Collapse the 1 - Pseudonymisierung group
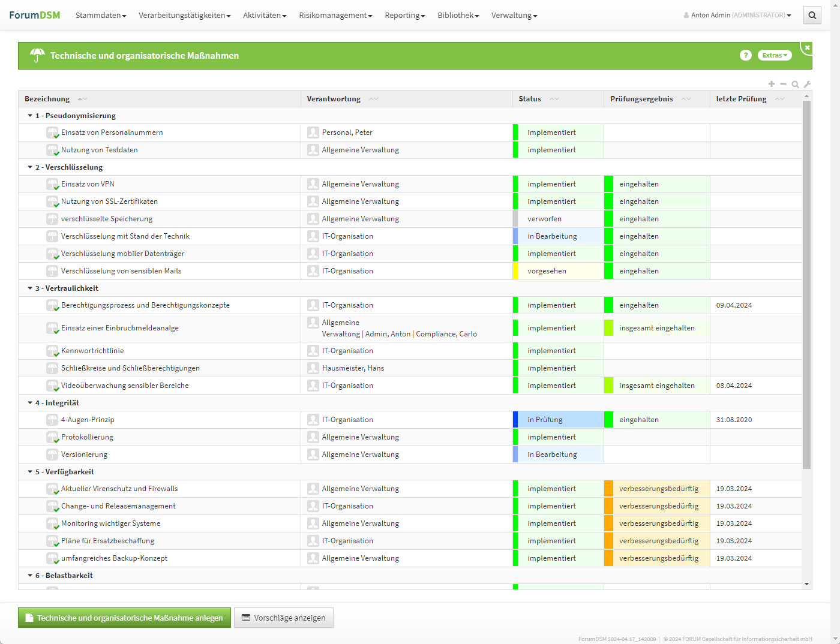840x644 pixels. tap(30, 116)
